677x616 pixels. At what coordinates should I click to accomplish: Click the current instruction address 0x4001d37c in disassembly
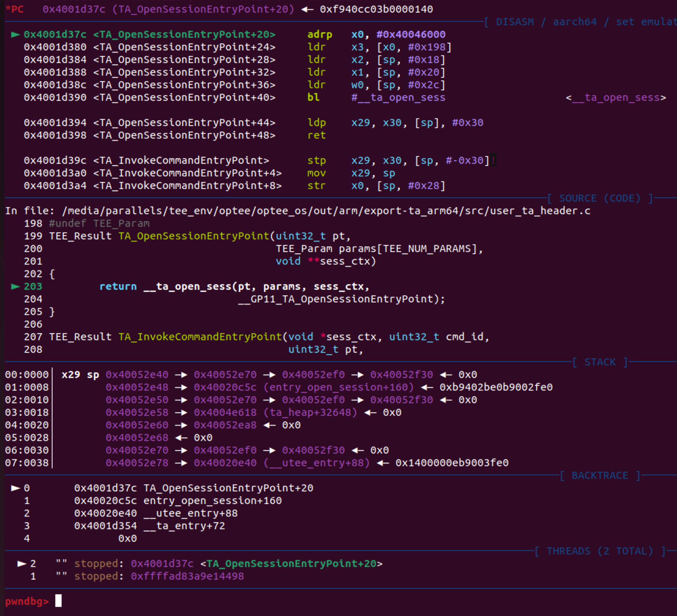click(55, 34)
